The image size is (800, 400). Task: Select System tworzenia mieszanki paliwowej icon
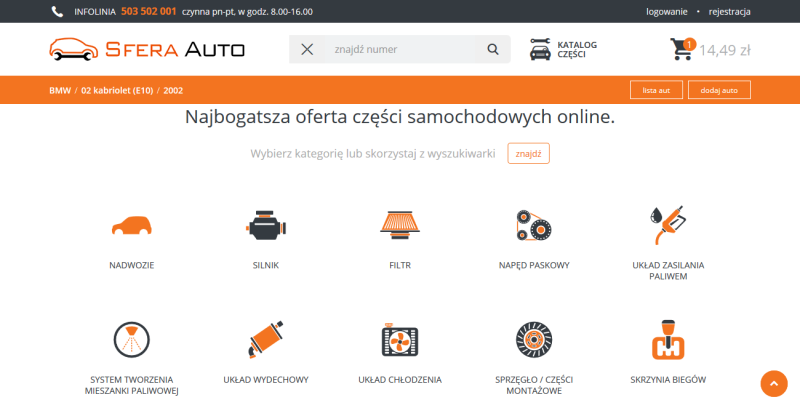[x=132, y=340]
